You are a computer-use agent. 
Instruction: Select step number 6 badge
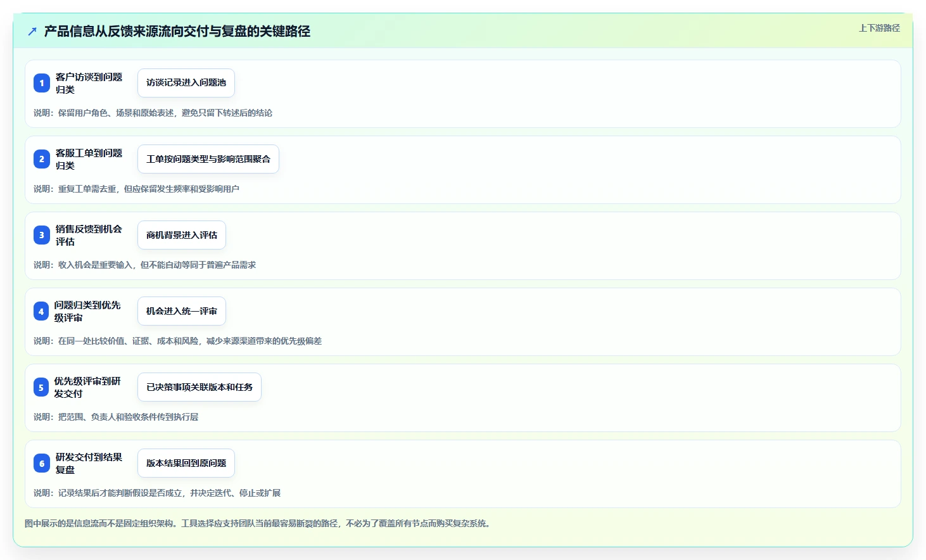tap(42, 463)
